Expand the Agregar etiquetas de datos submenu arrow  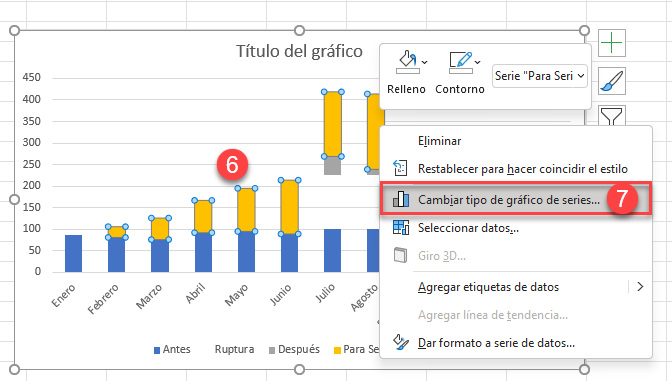point(640,287)
